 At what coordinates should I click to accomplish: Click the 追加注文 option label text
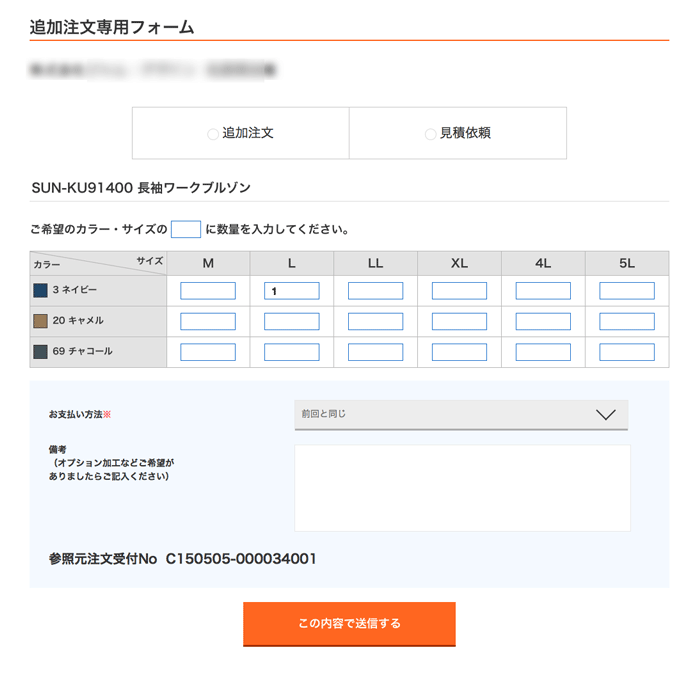tap(248, 133)
